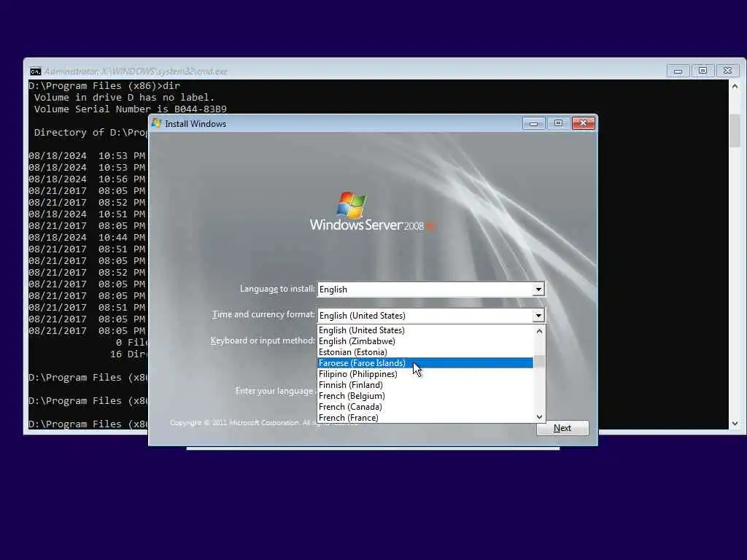Click the English (United States) selected value field
The image size is (747, 560).
(425, 315)
